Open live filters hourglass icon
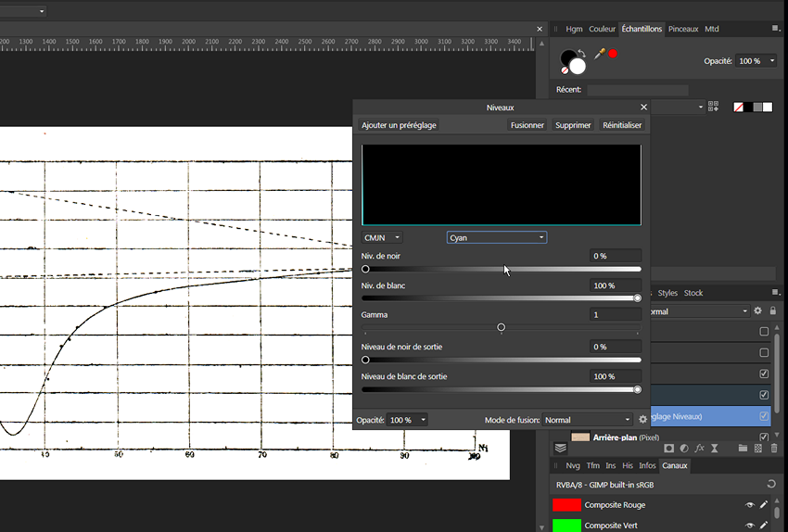The height and width of the screenshot is (532, 788). point(714,448)
